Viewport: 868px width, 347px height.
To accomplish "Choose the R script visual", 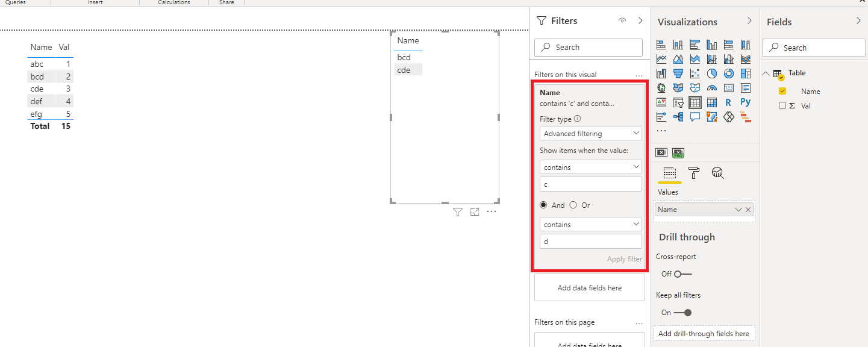I will (729, 102).
